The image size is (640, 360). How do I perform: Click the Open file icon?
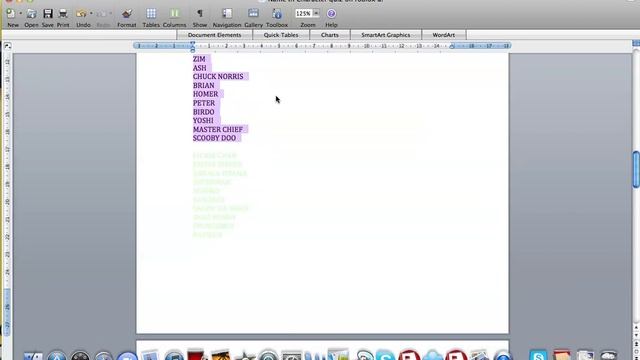[x=31, y=13]
